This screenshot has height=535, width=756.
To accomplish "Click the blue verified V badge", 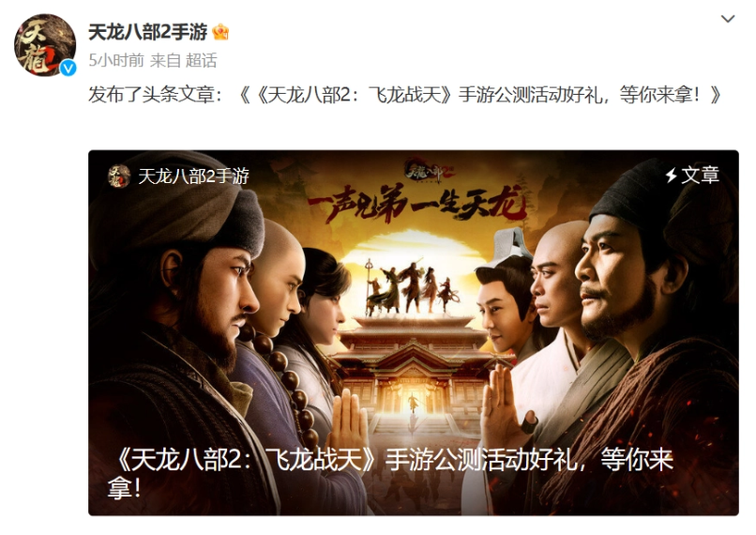I will tap(68, 69).
